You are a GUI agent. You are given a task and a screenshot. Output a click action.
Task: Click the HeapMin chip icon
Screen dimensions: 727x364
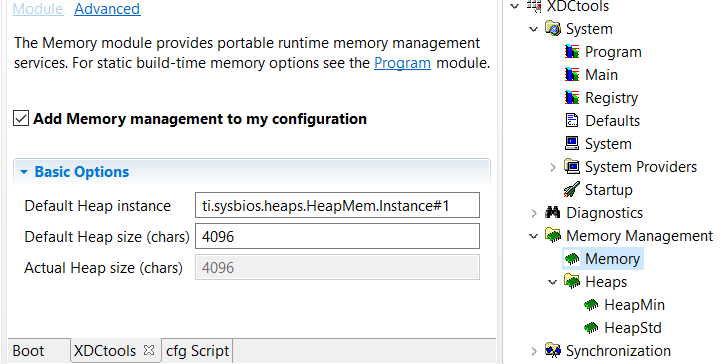(591, 305)
